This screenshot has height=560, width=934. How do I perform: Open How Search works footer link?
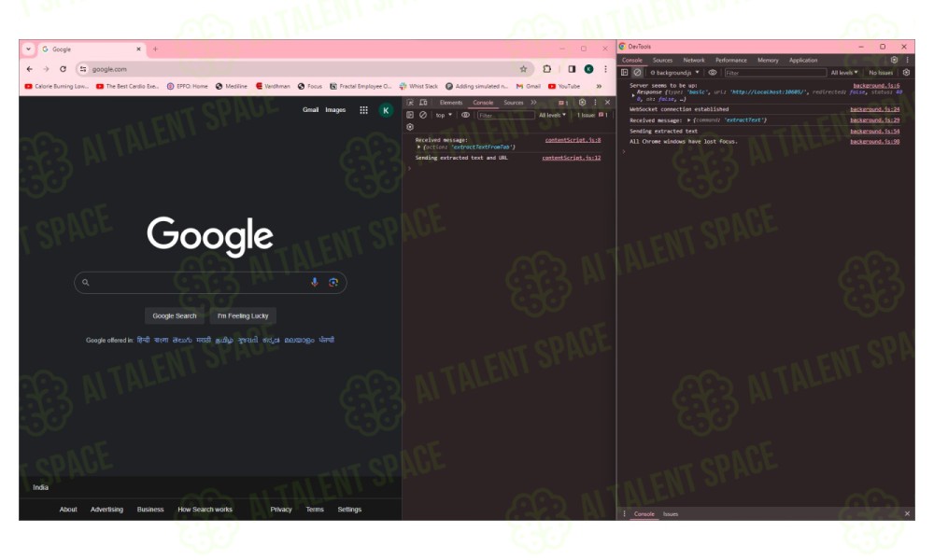coord(205,510)
